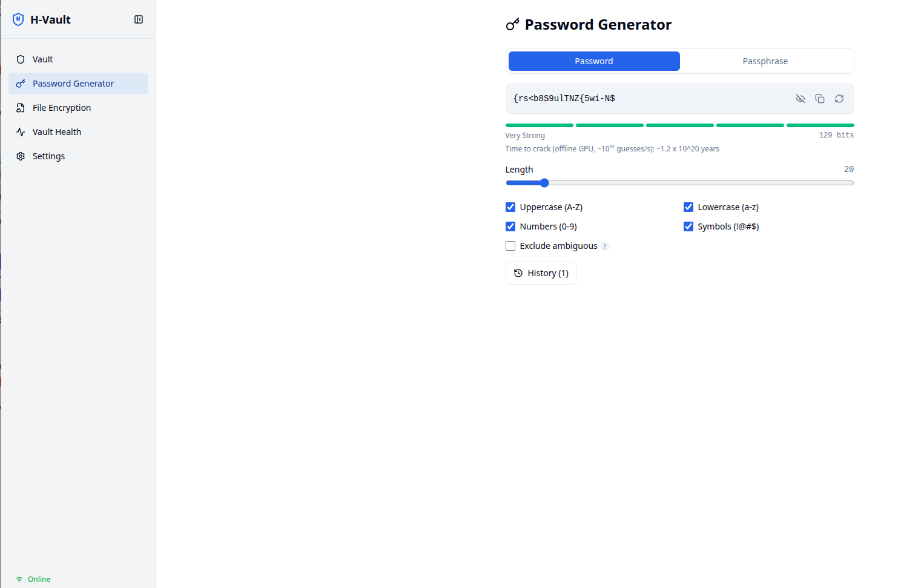Click the Exclude ambiguous help question mark

coord(605,246)
